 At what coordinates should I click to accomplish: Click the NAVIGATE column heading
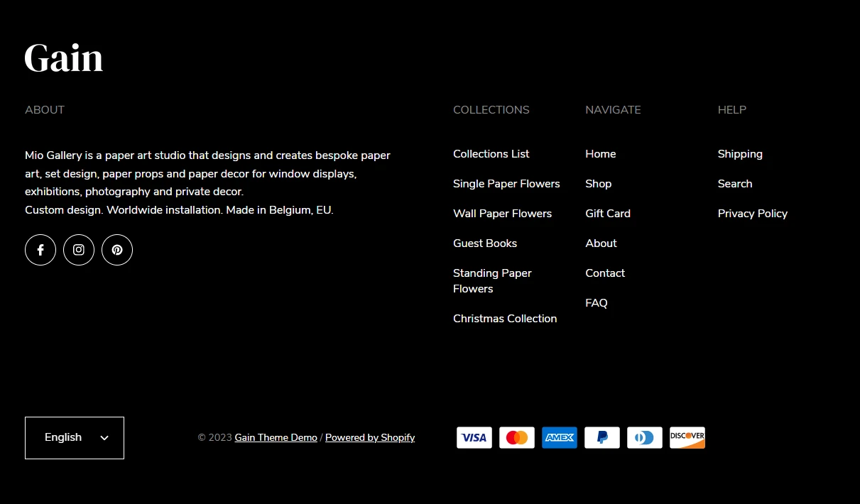pyautogui.click(x=613, y=110)
